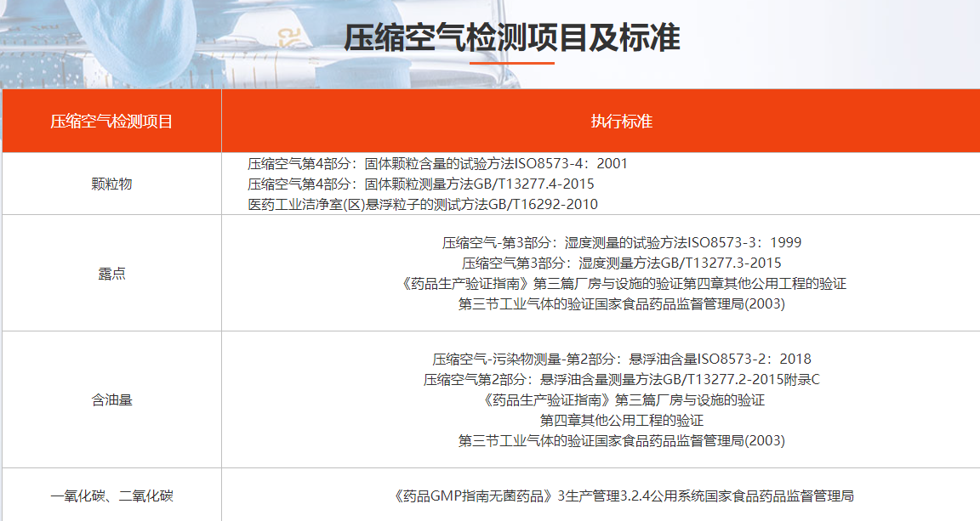Click 第三节工业气体 line in the 露点 row
This screenshot has width=980, height=521.
pos(621,303)
